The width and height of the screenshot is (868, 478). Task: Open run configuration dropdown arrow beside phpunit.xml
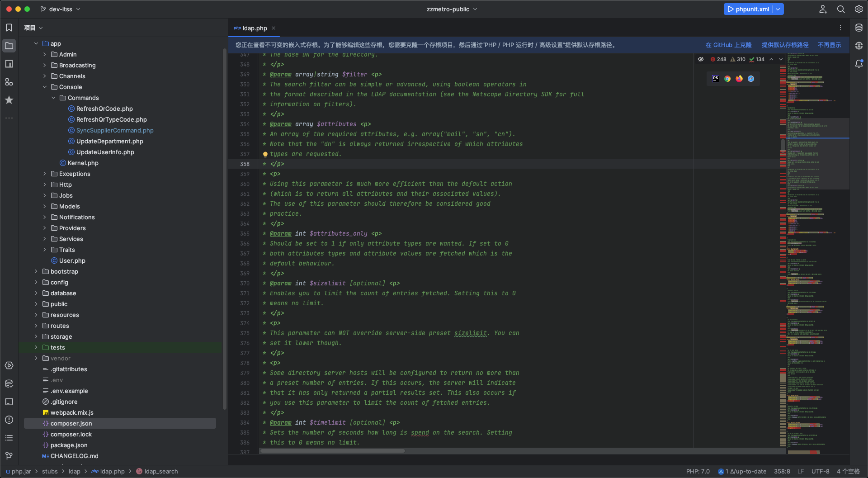pos(778,9)
